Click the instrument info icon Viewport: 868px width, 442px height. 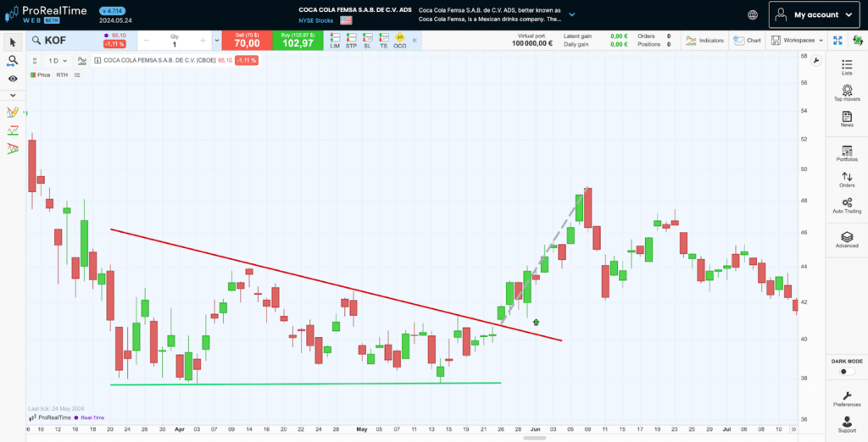[97, 60]
